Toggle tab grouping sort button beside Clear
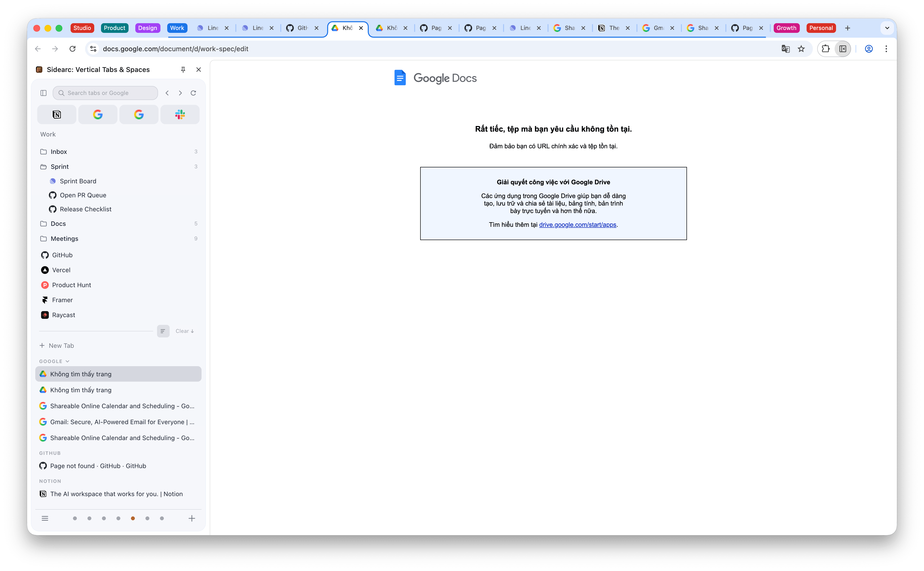 coord(163,331)
